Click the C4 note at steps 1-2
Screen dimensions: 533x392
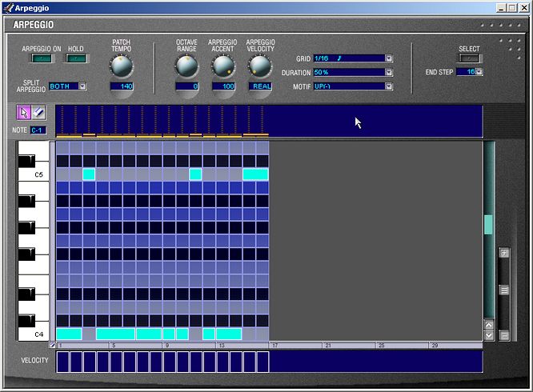tap(69, 334)
